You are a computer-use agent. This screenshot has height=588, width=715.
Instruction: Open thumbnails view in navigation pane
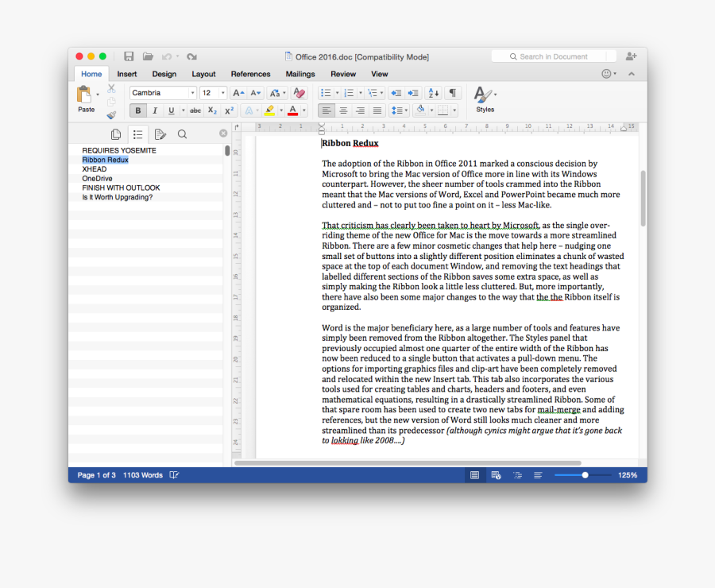(116, 134)
